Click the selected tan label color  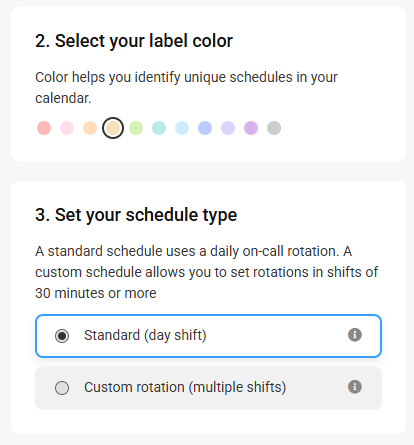113,128
